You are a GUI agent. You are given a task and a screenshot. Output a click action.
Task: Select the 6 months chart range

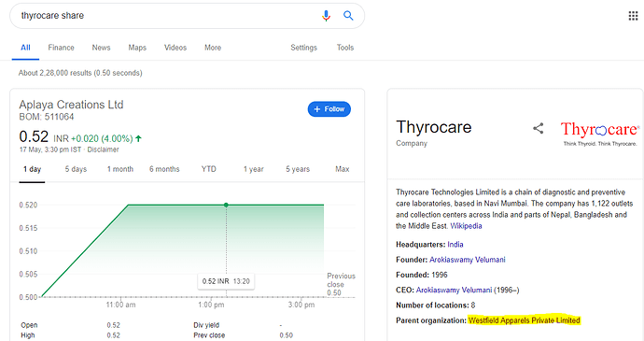tap(164, 169)
